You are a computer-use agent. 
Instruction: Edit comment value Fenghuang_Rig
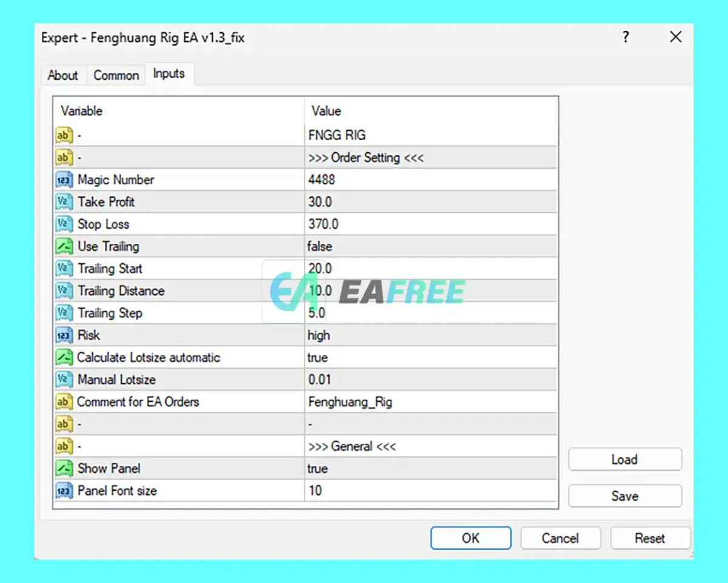click(431, 402)
